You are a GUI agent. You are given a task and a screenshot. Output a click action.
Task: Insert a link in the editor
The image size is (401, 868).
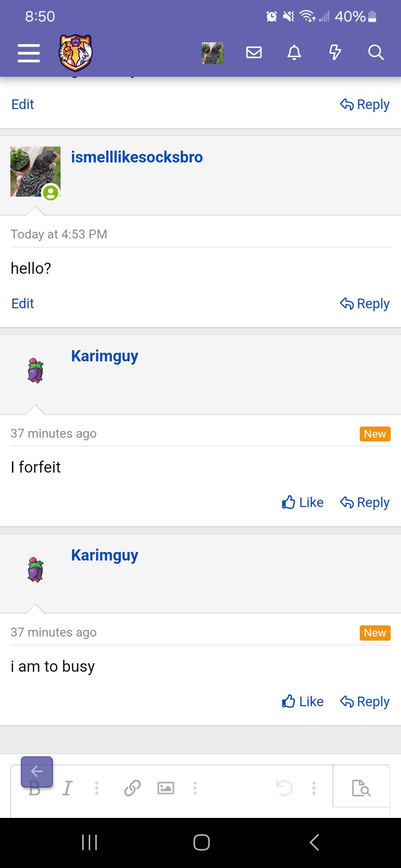[x=132, y=788]
